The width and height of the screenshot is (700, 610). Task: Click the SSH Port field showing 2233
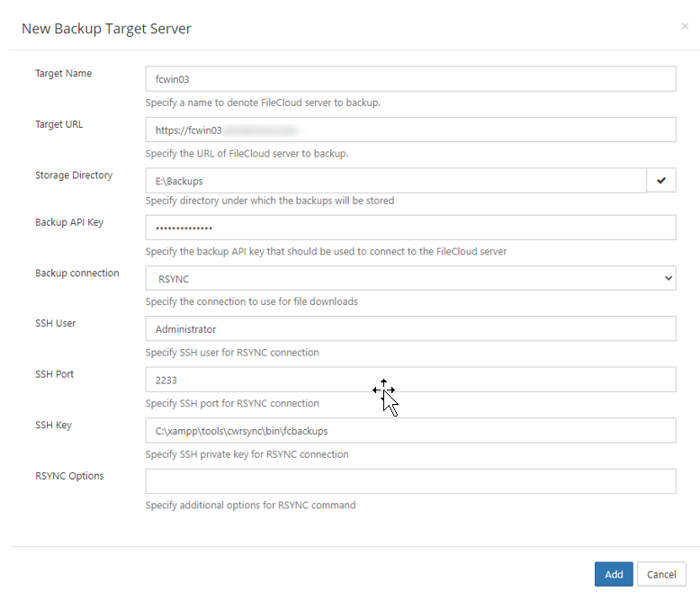coord(410,380)
